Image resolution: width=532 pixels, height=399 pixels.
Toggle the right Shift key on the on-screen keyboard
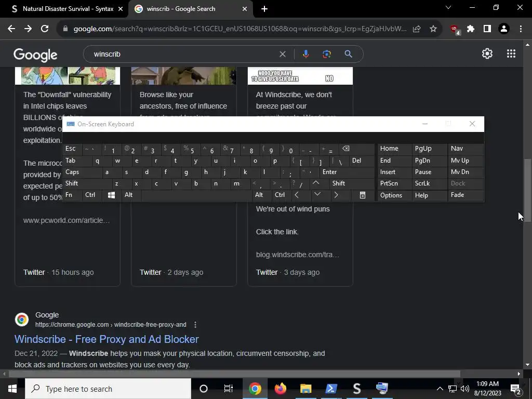pos(352,183)
